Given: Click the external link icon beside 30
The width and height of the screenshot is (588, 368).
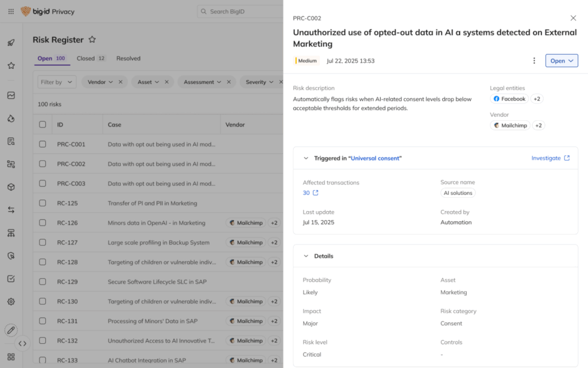Looking at the screenshot, I should 315,193.
